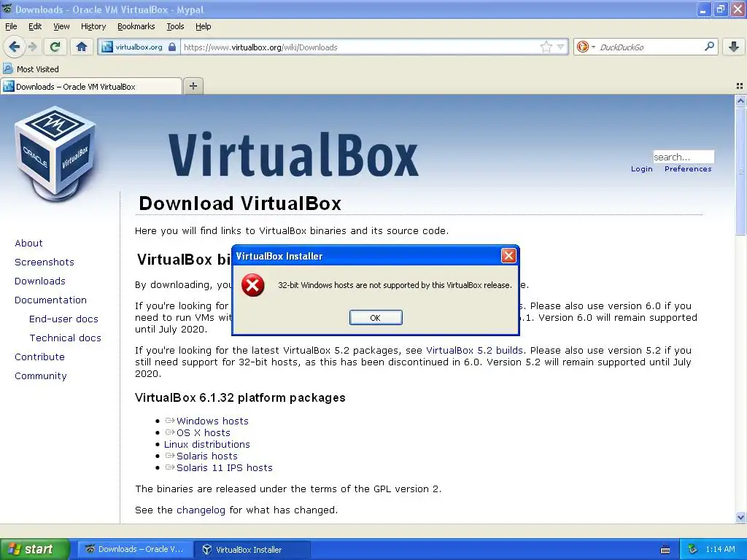
Task: Click the 1:14 AM taskbar clock
Action: pyautogui.click(x=720, y=550)
